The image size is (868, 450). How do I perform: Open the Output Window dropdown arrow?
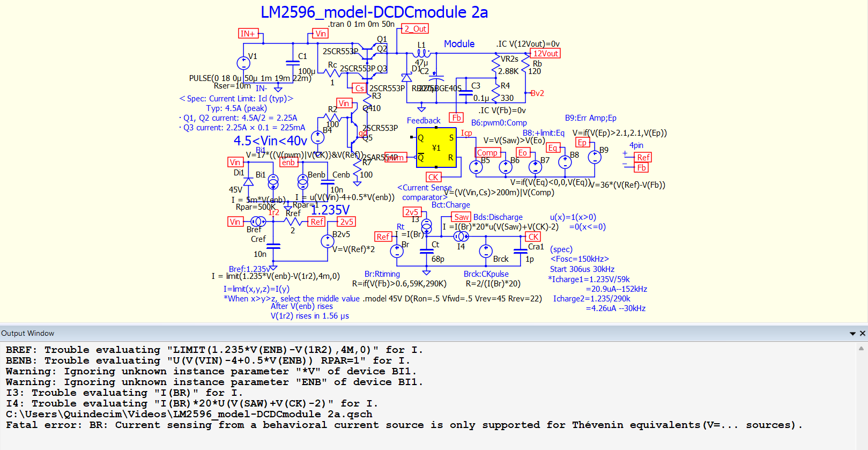tap(852, 334)
